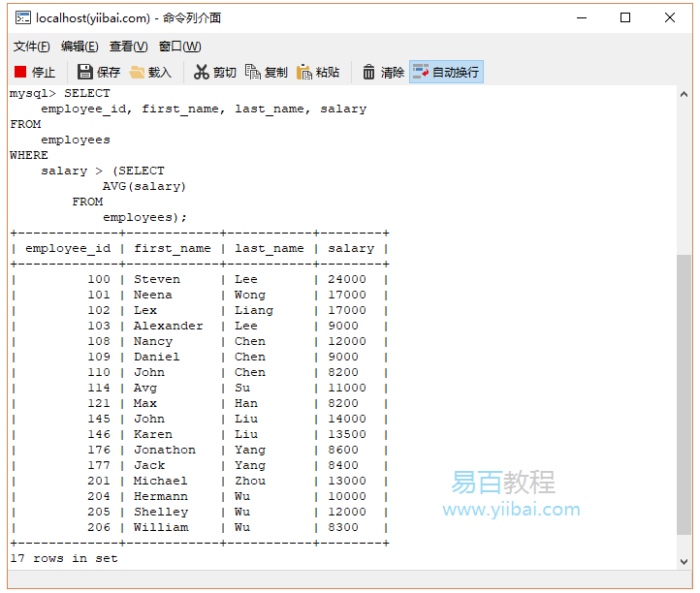Image resolution: width=700 pixels, height=593 pixels.
Task: Place cursor on the '17 rows in set' line
Action: (64, 559)
